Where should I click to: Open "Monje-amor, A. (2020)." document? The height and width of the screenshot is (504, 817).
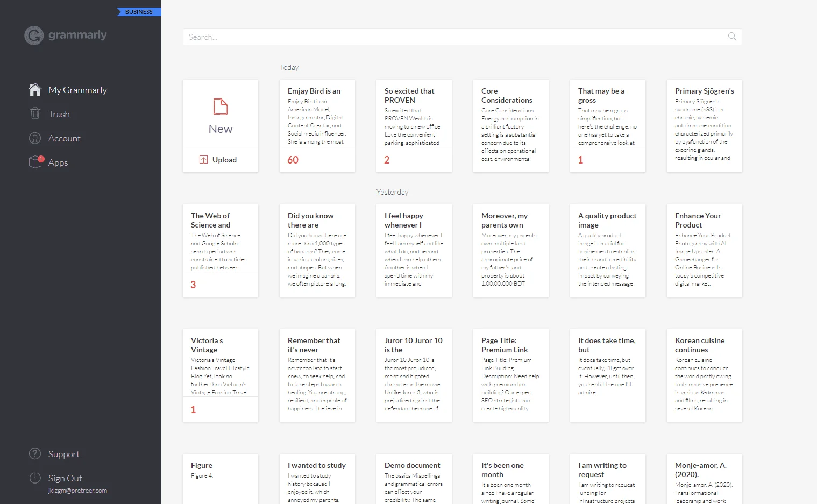pyautogui.click(x=705, y=479)
